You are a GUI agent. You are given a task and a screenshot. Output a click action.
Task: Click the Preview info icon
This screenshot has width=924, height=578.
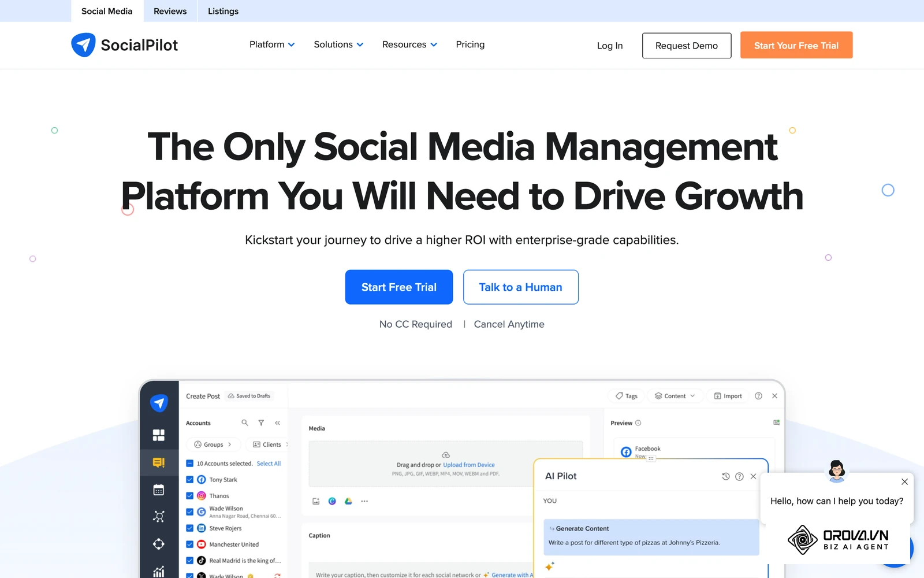coord(638,423)
